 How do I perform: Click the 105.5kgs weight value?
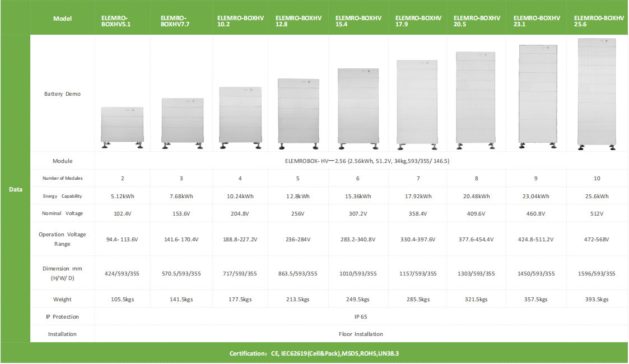(x=122, y=299)
